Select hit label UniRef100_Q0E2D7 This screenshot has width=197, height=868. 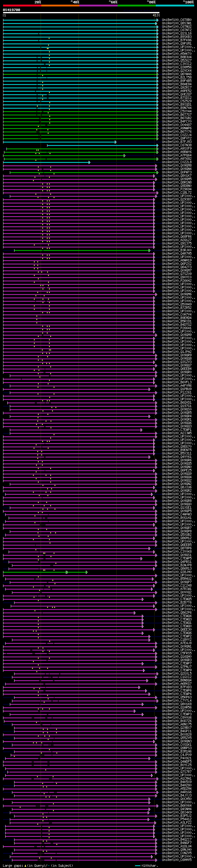pos(177,94)
